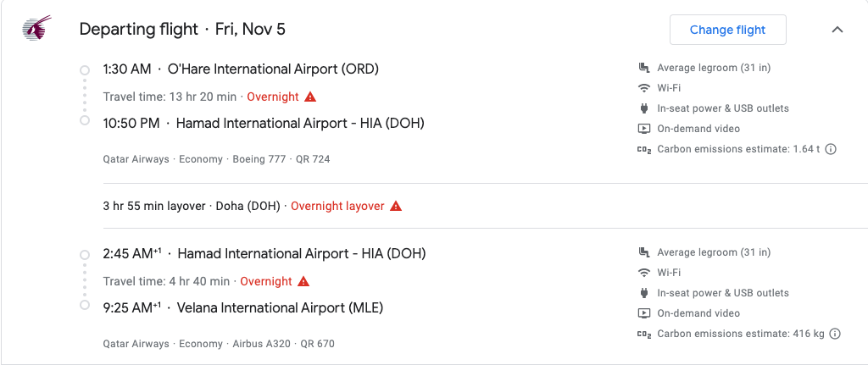Click the on-demand video icon for the first flight
Viewport: 868px width, 365px height.
(644, 129)
